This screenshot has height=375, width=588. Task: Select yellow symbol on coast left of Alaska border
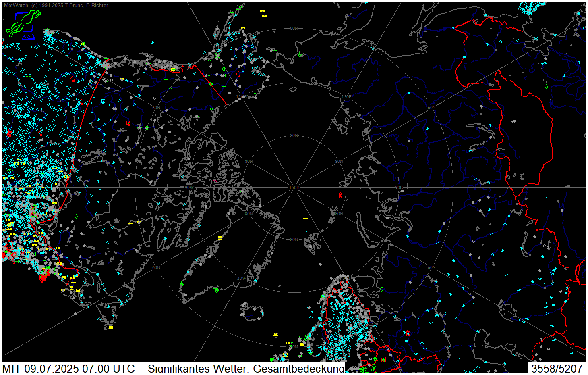172,69
